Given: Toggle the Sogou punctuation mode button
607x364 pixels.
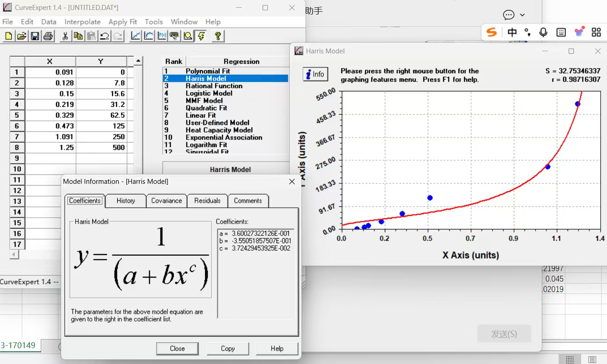Looking at the screenshot, I should pyautogui.click(x=527, y=32).
